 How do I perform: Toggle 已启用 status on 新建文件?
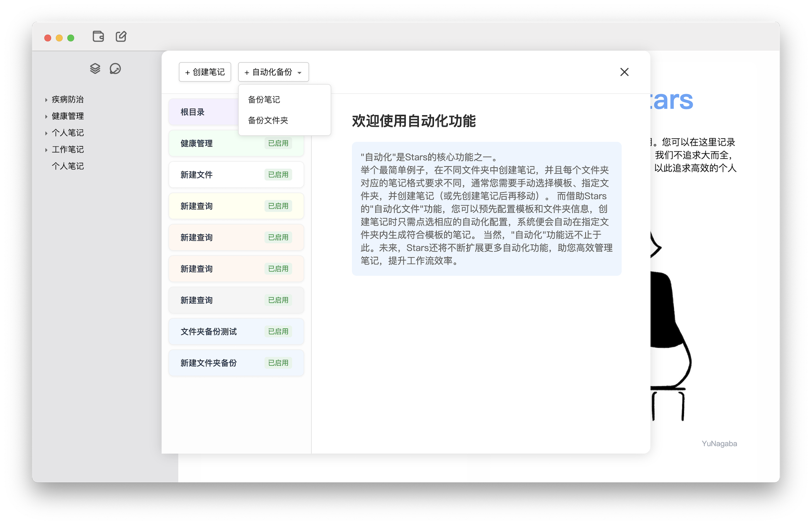click(x=278, y=174)
